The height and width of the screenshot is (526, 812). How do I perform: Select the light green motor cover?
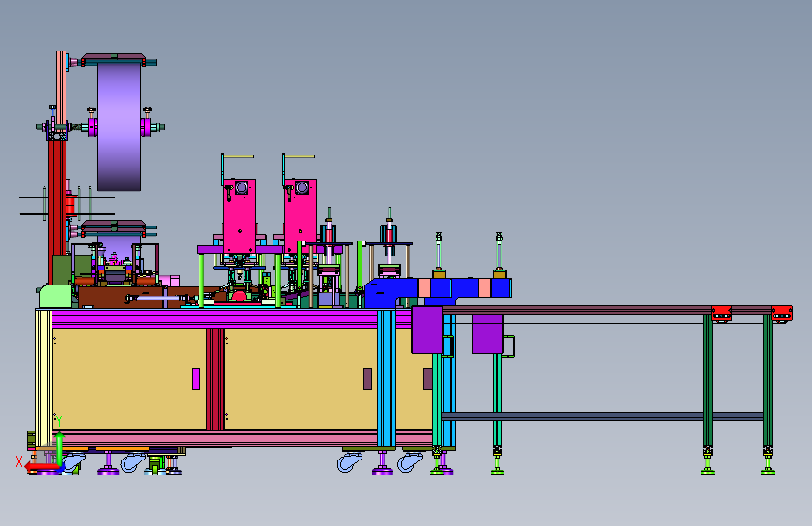56,297
